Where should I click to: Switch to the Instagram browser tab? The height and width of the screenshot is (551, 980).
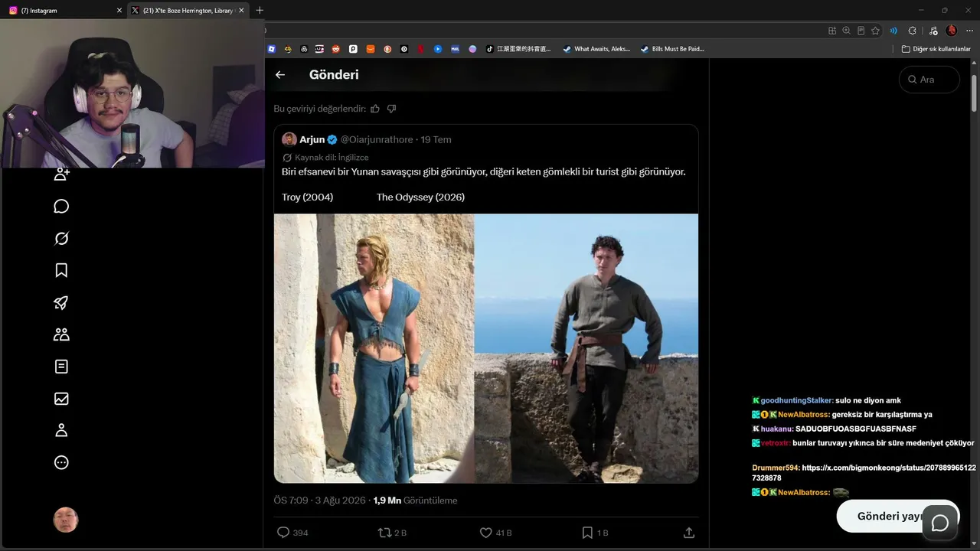65,11
